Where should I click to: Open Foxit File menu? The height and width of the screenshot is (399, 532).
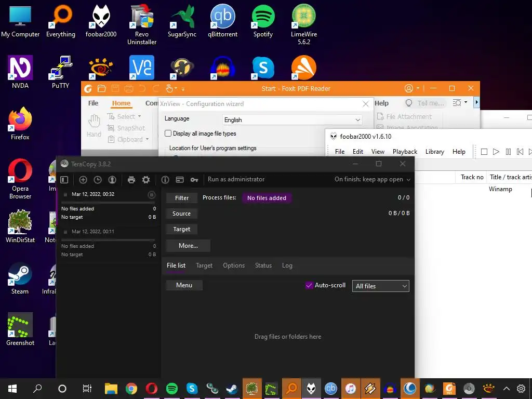[94, 103]
